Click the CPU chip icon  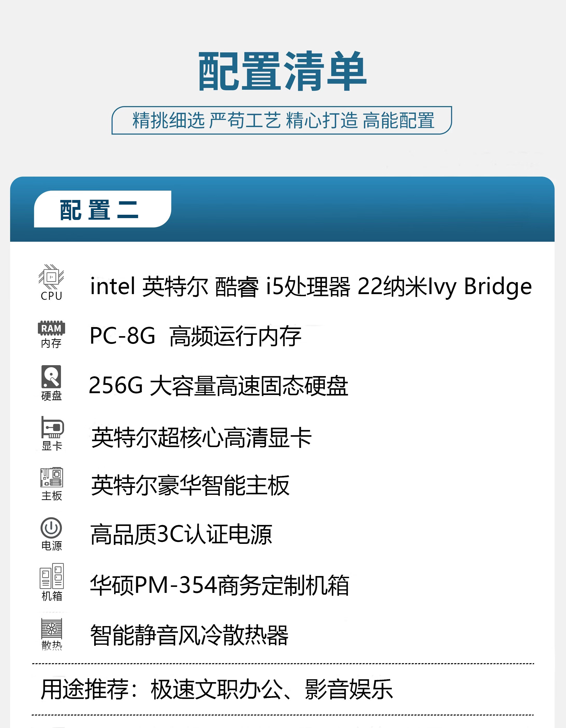tap(51, 277)
